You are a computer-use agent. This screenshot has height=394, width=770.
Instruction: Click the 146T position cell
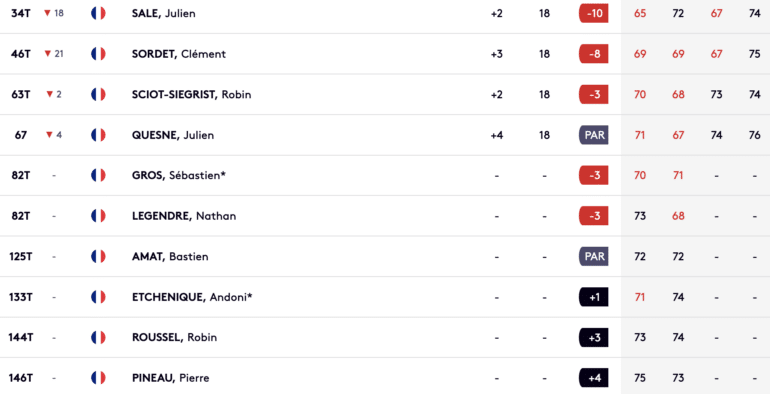pyautogui.click(x=21, y=378)
